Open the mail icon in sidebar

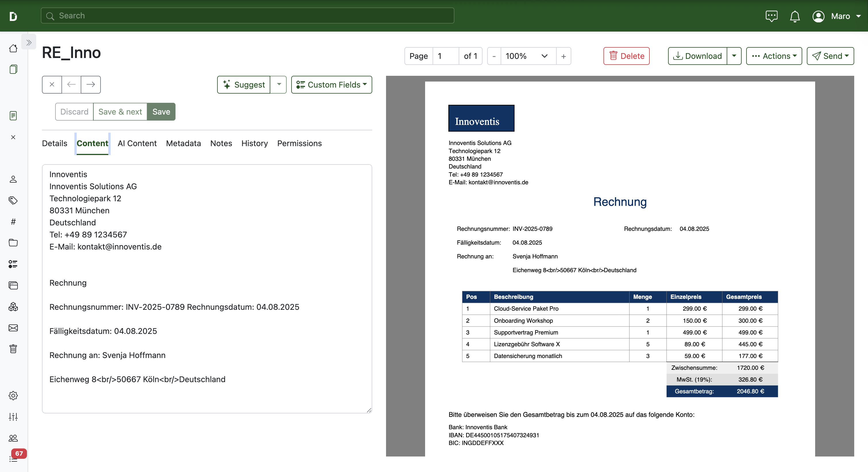pos(13,328)
